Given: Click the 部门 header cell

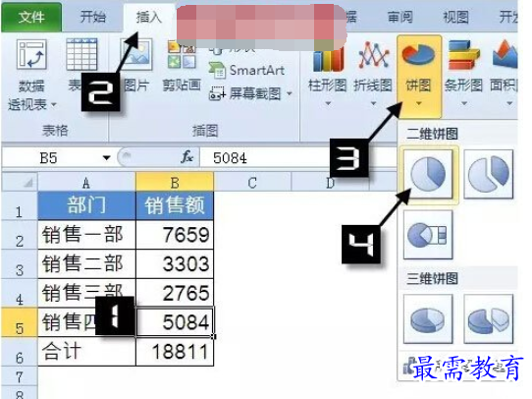Looking at the screenshot, I should tap(86, 205).
